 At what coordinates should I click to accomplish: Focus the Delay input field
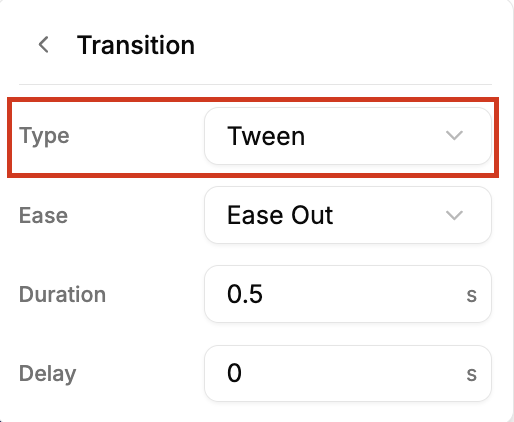coord(348,373)
